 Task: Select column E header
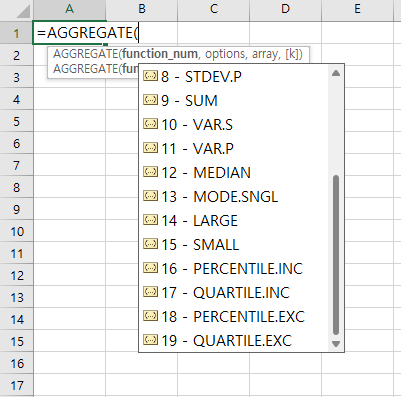tap(358, 9)
